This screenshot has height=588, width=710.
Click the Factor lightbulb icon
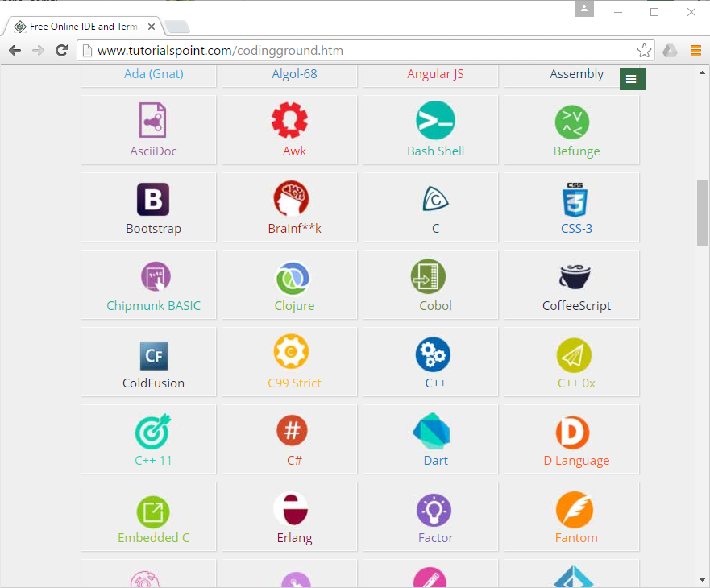434,510
